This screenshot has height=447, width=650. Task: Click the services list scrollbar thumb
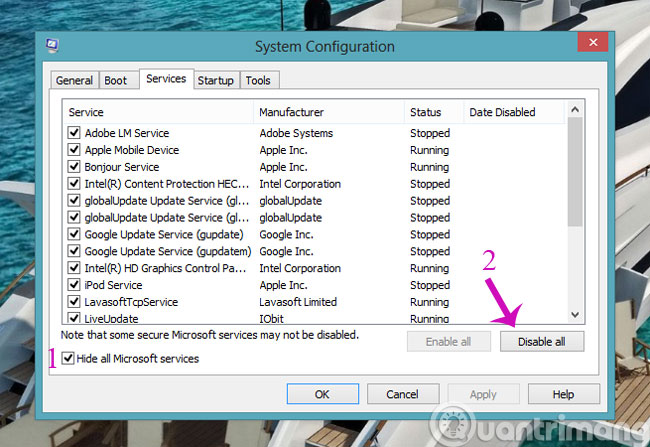[x=575, y=172]
